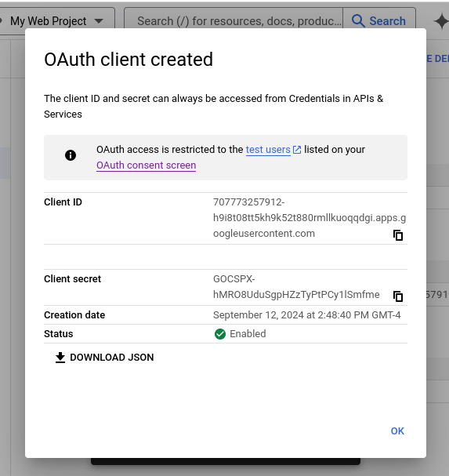Open the My Web Project selector dropdown
The height and width of the screenshot is (476, 449).
tap(57, 21)
